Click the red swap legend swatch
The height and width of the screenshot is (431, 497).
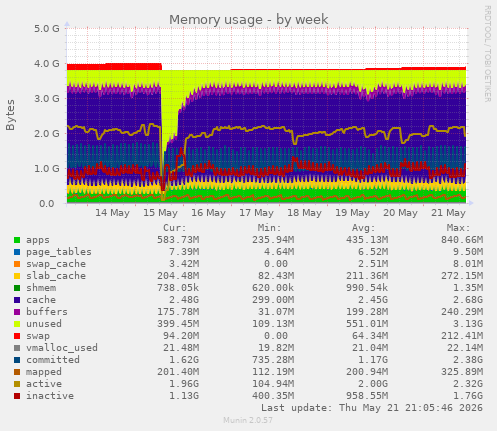coord(17,336)
